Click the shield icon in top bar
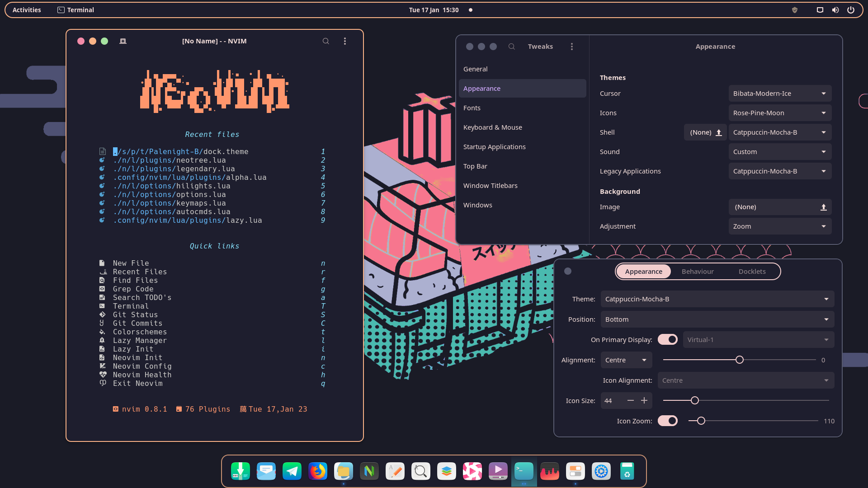Screen dimensions: 868x488 tap(795, 10)
